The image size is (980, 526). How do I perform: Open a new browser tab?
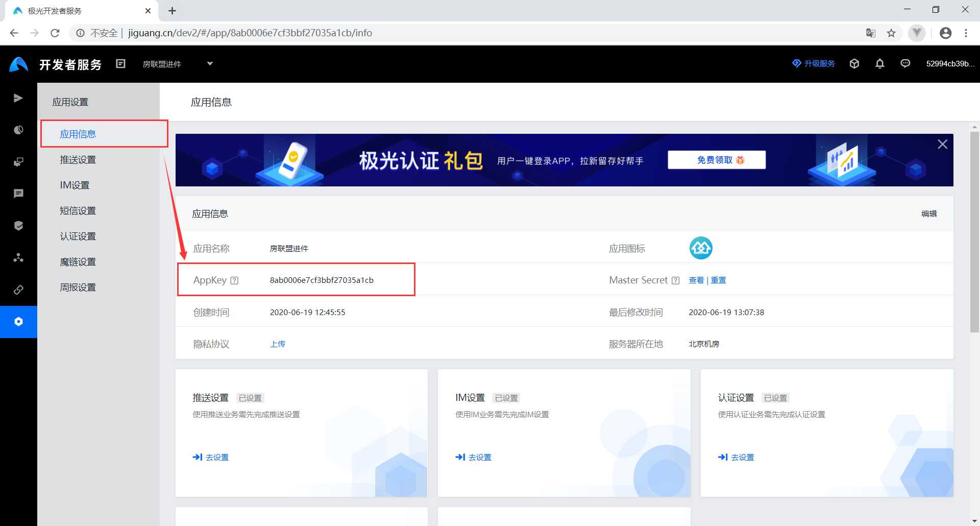173,11
